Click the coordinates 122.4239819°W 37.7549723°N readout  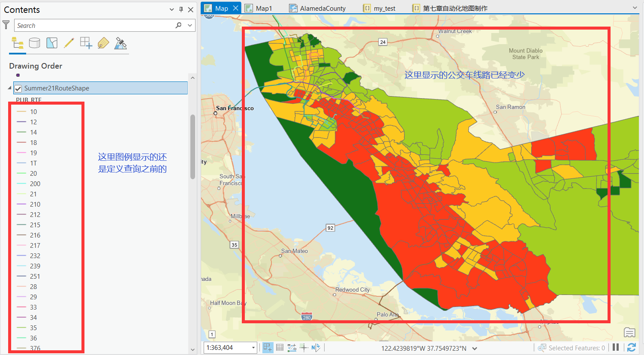[424, 348]
